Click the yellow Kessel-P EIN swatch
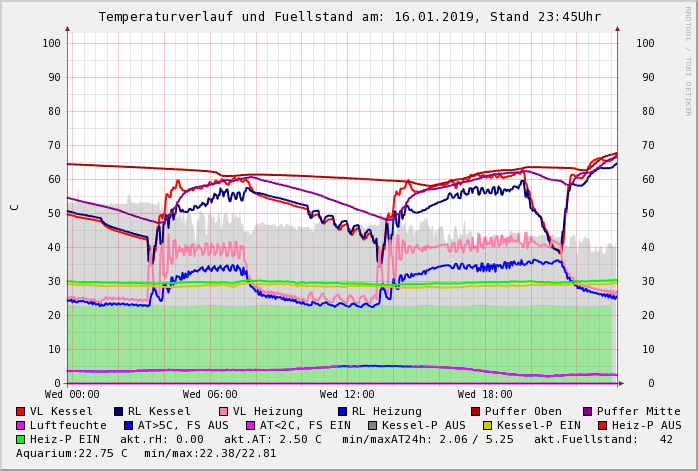The width and height of the screenshot is (698, 471). (x=489, y=425)
